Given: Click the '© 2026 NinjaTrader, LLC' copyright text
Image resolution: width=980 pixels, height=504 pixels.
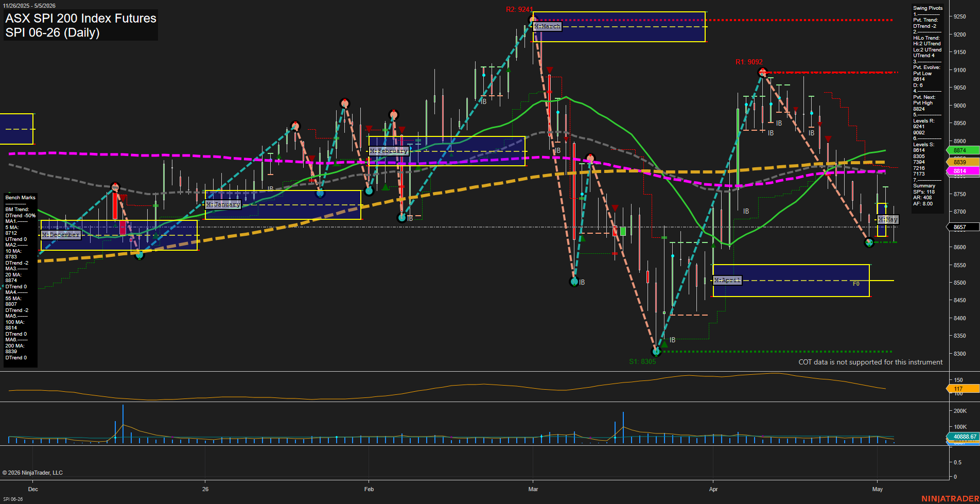Looking at the screenshot, I should pos(32,473).
